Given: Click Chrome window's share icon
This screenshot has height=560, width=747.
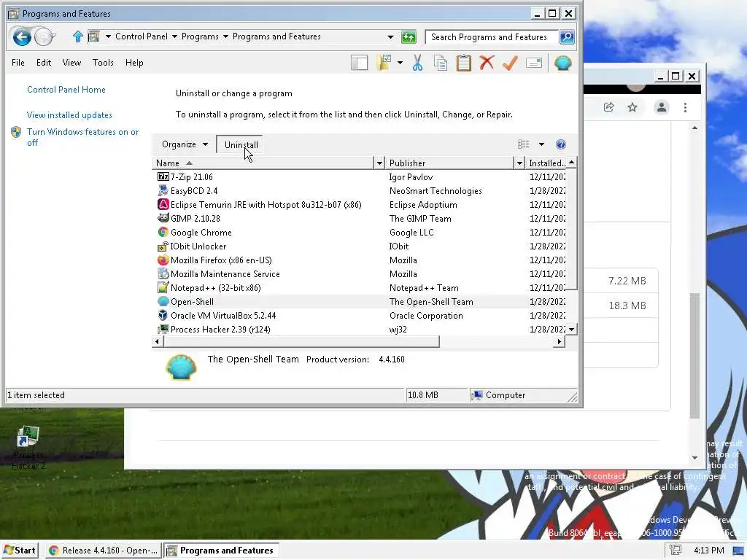Looking at the screenshot, I should tap(608, 107).
